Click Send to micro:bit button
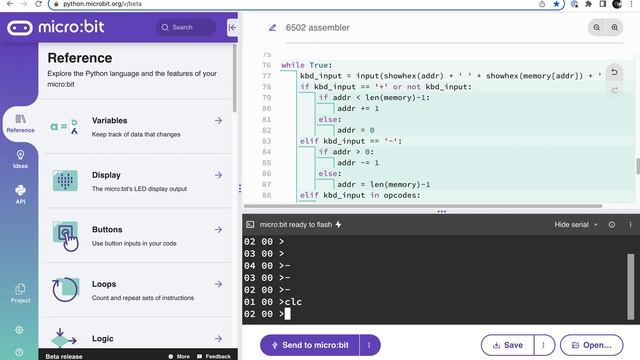The height and width of the screenshot is (360, 640). pyautogui.click(x=310, y=345)
